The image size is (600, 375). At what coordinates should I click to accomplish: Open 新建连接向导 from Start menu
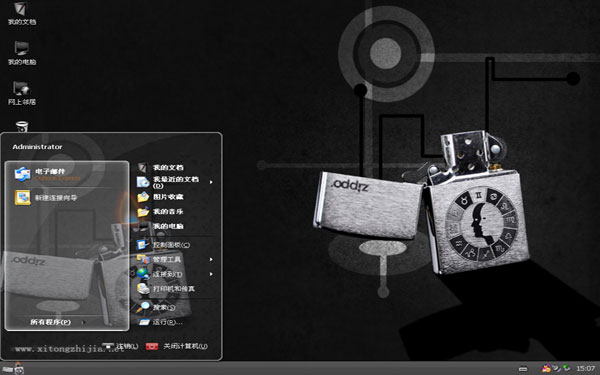pyautogui.click(x=67, y=198)
